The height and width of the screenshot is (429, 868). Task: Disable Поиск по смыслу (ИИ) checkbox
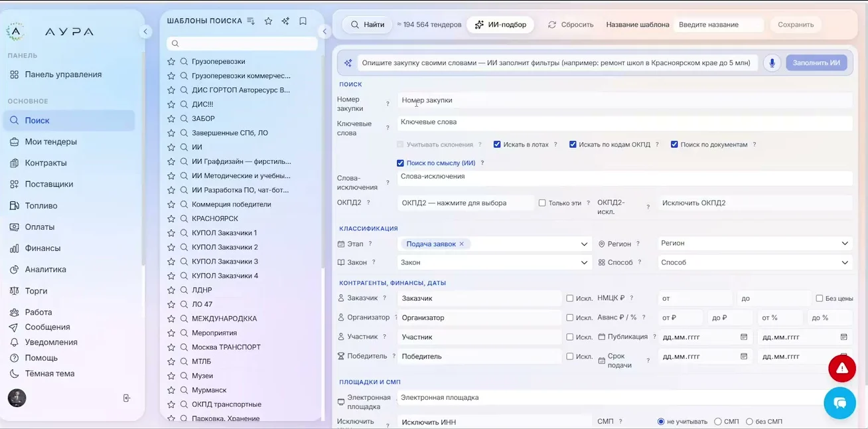[x=400, y=163]
